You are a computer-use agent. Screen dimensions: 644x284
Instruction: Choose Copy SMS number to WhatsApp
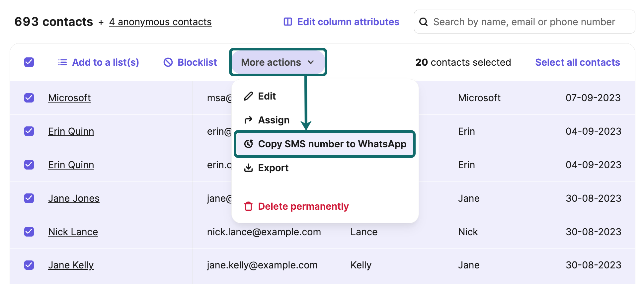point(332,144)
